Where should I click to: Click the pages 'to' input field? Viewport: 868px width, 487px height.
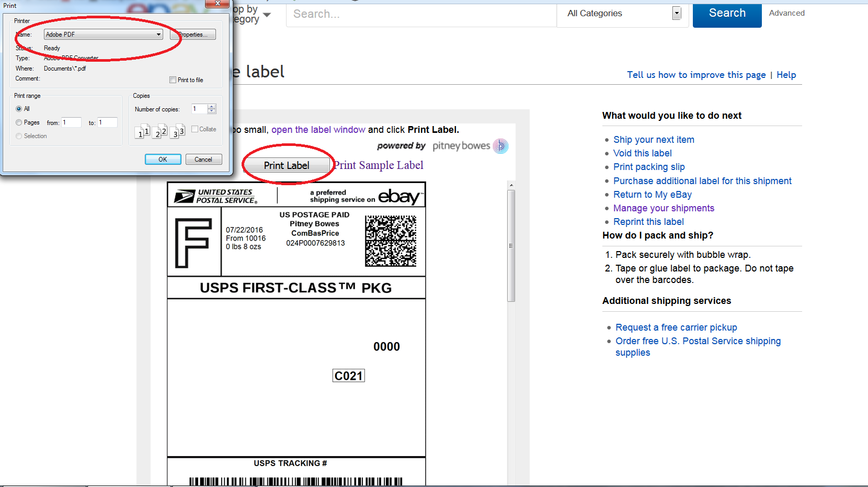(x=107, y=122)
